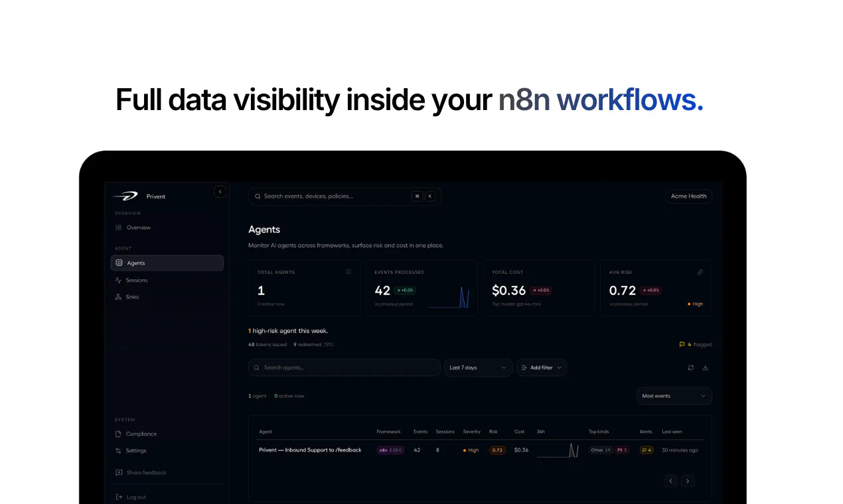
Task: Open the Privent — Inbound Support to /feedback agent
Action: 310,450
